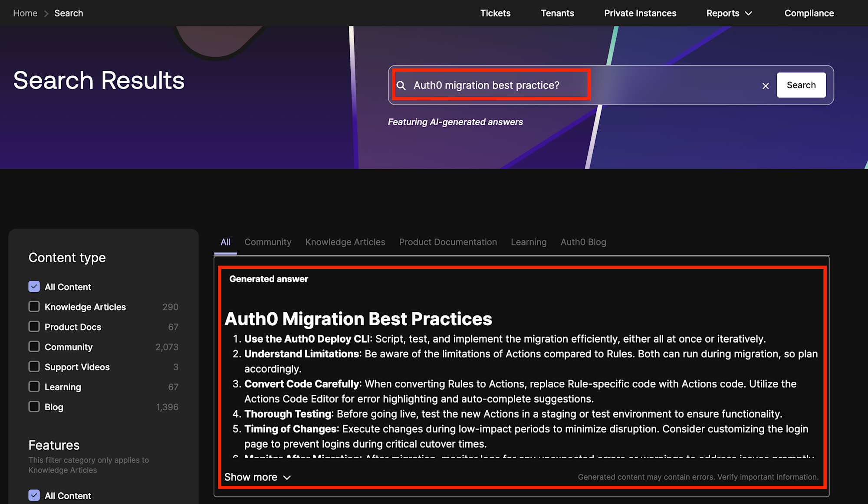Image resolution: width=868 pixels, height=504 pixels.
Task: Go to Product Documentation tab
Action: [447, 242]
